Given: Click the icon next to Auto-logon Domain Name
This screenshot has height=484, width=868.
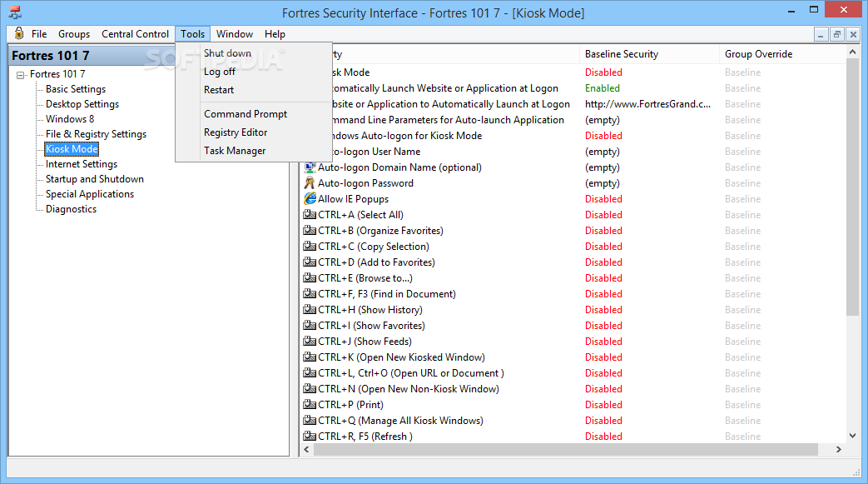Looking at the screenshot, I should 310,167.
